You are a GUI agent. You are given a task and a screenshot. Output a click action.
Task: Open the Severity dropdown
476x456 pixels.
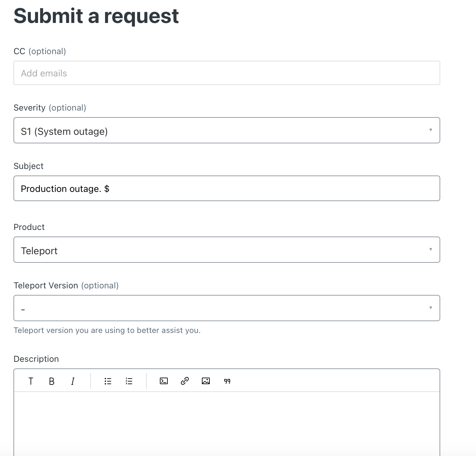click(227, 130)
